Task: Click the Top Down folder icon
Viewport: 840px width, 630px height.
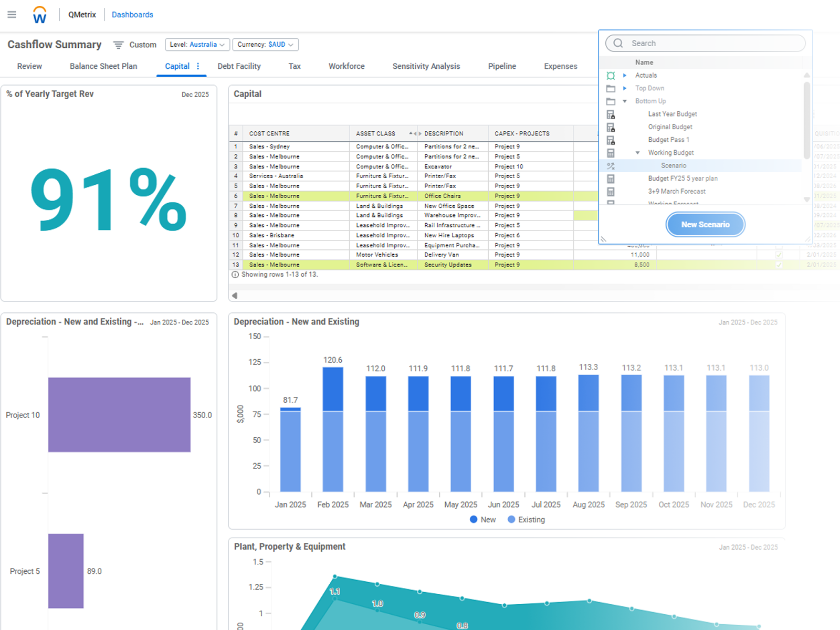Action: point(611,89)
